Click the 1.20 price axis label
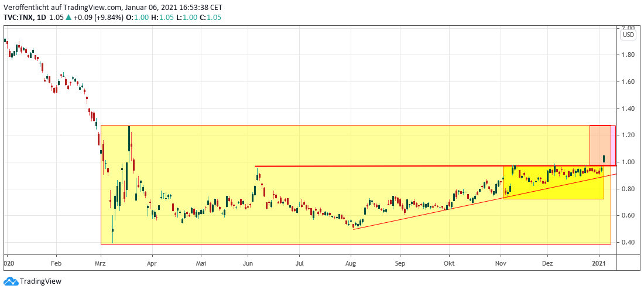 click(x=628, y=135)
